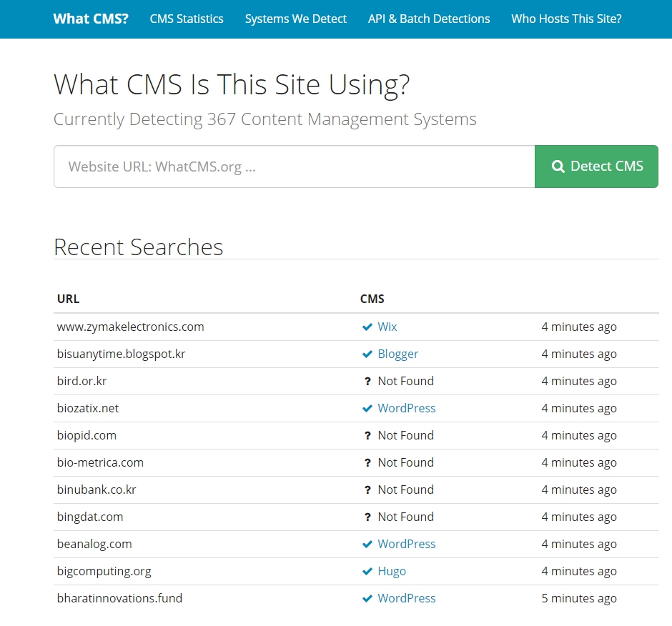This screenshot has height=626, width=672.
Task: Open the CMS Statistics page
Action: [x=187, y=19]
